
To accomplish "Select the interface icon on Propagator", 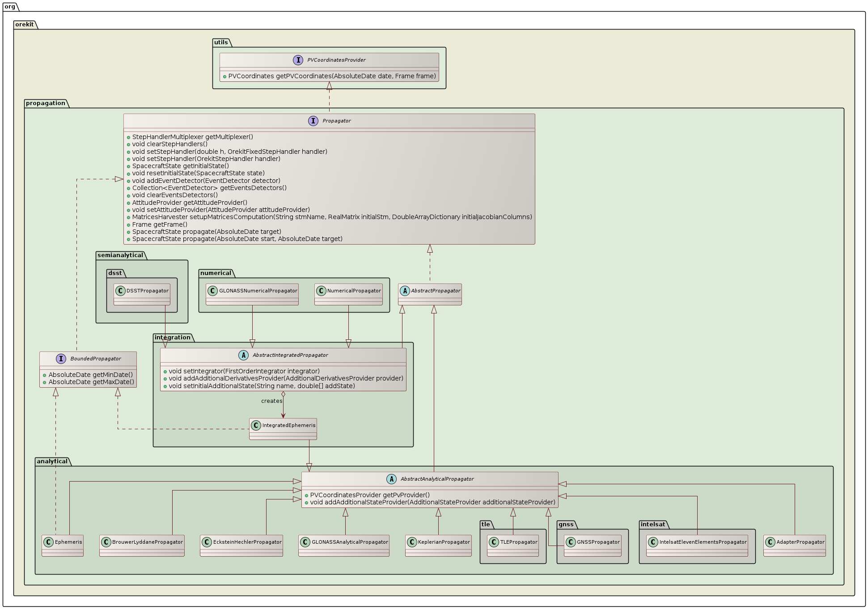I will tap(314, 121).
